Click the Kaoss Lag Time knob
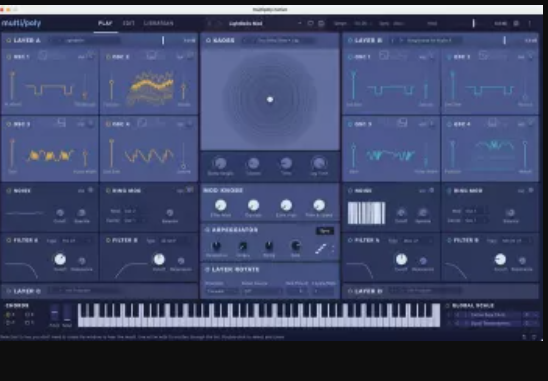 point(319,163)
